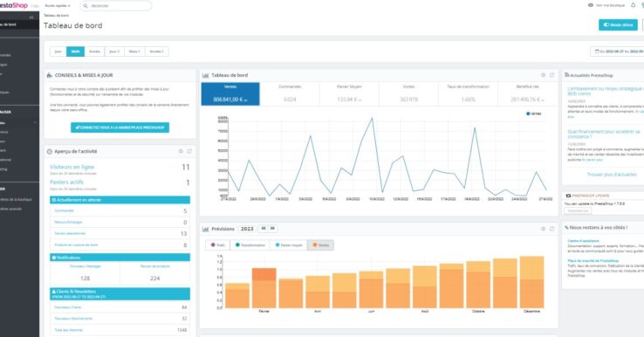644x337 pixels.
Task: Select the Année-1 period tab
Action: 156,52
